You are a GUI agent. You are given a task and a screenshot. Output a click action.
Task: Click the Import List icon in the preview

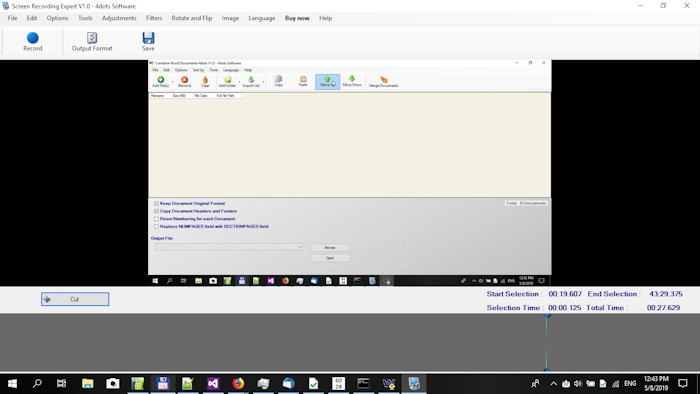click(x=251, y=80)
